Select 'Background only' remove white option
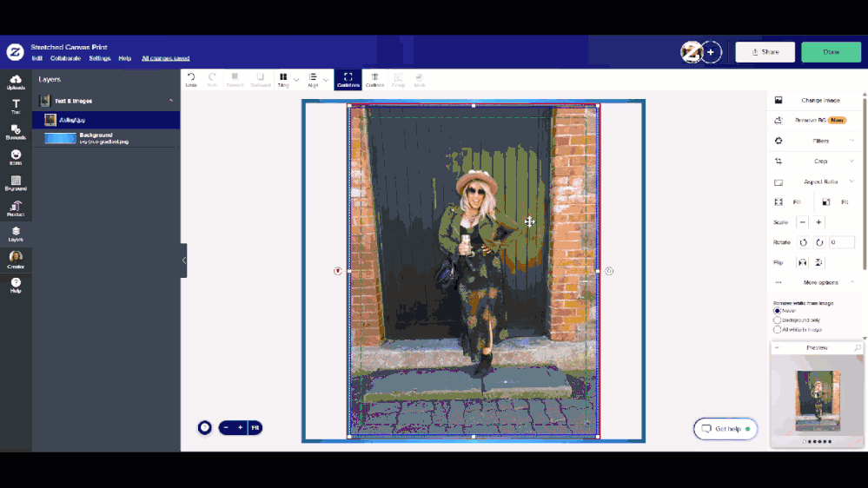Image resolution: width=868 pixels, height=488 pixels. click(x=778, y=320)
